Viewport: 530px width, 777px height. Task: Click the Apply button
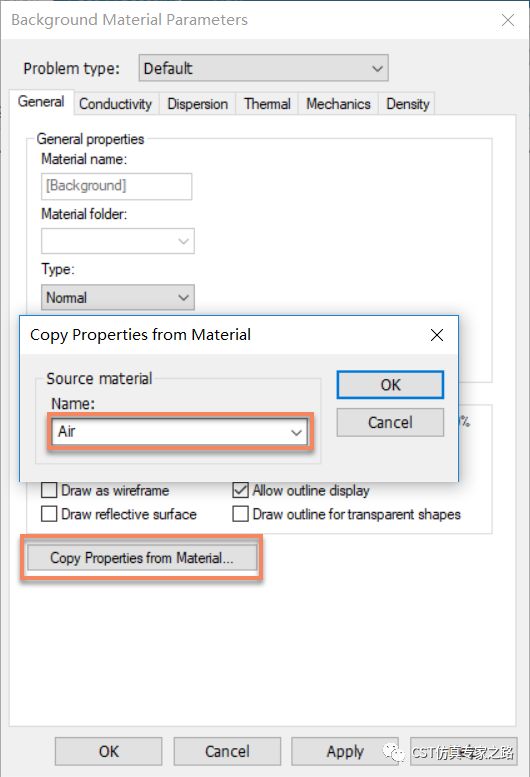(x=345, y=752)
